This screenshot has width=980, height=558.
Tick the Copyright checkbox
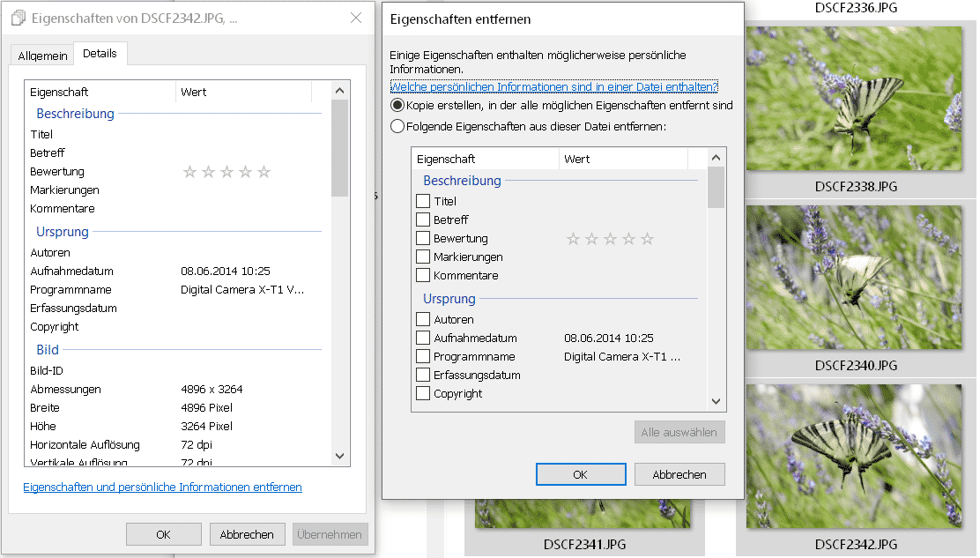point(423,394)
